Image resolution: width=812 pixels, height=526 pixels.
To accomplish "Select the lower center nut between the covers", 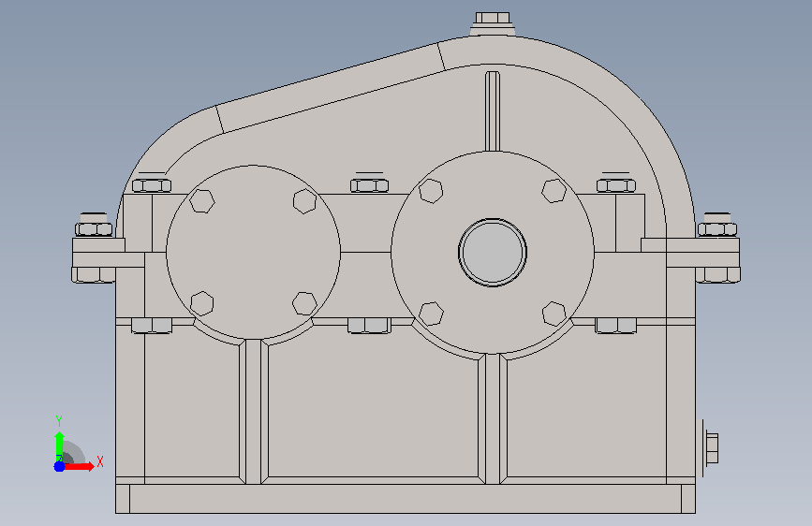I will (369, 326).
